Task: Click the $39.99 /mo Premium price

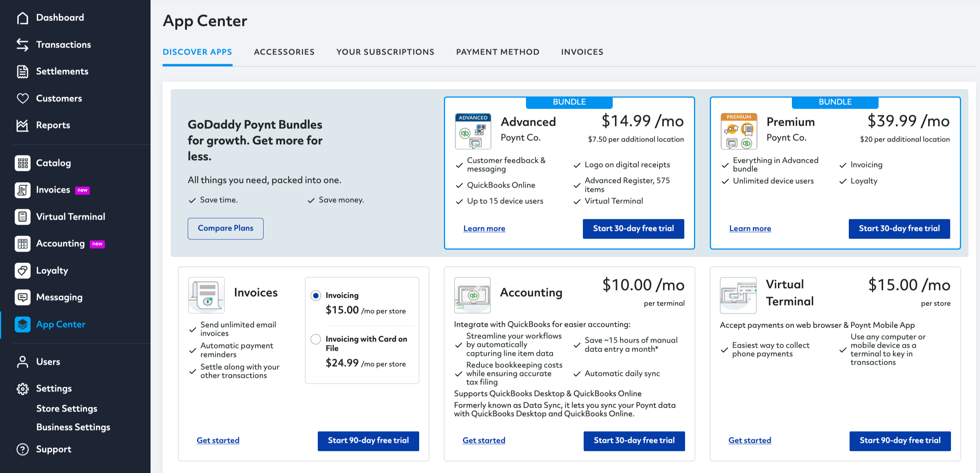Action: pos(908,121)
